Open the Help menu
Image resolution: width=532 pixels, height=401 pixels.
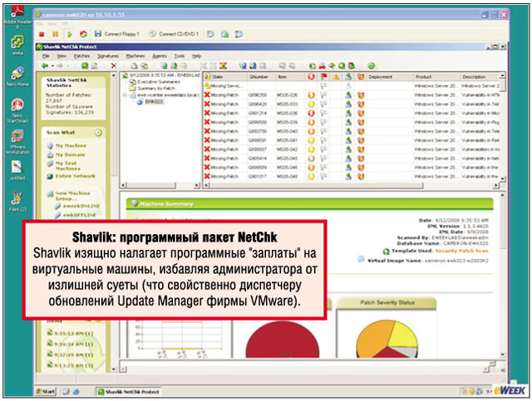(x=196, y=56)
